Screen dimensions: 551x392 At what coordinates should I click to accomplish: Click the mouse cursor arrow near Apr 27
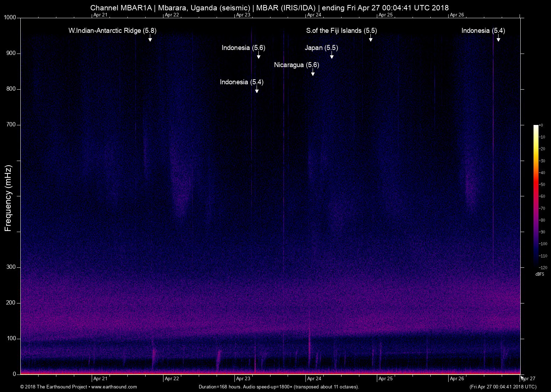pos(522,378)
